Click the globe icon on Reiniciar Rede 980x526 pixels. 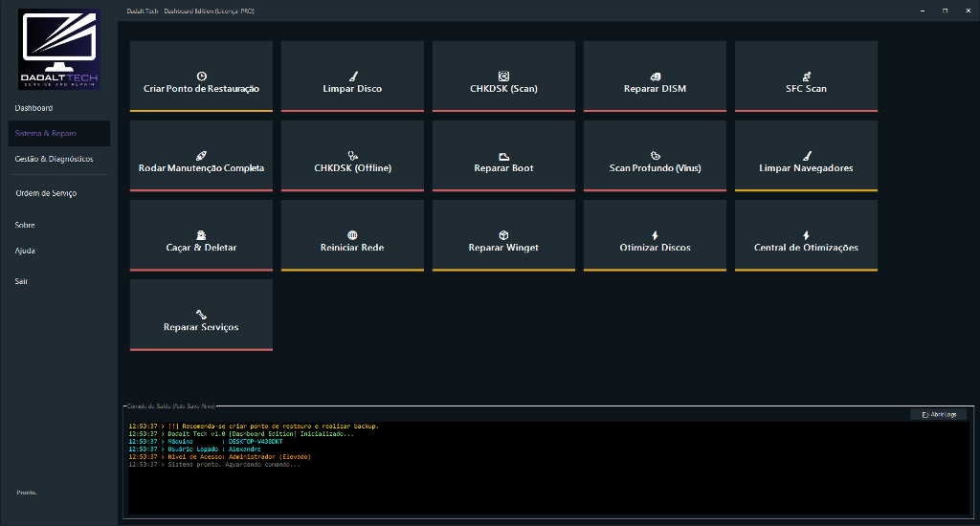click(352, 234)
